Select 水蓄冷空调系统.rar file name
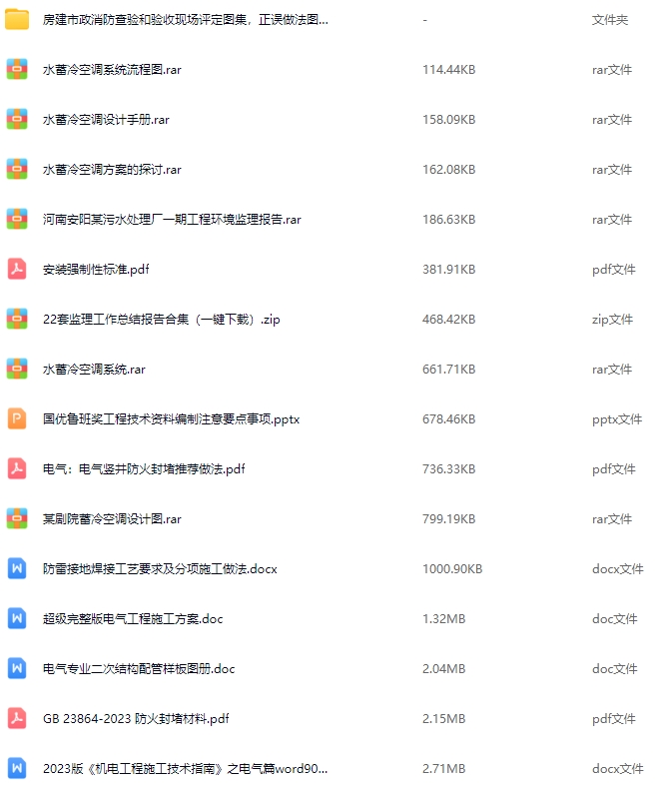The width and height of the screenshot is (672, 786). click(94, 369)
